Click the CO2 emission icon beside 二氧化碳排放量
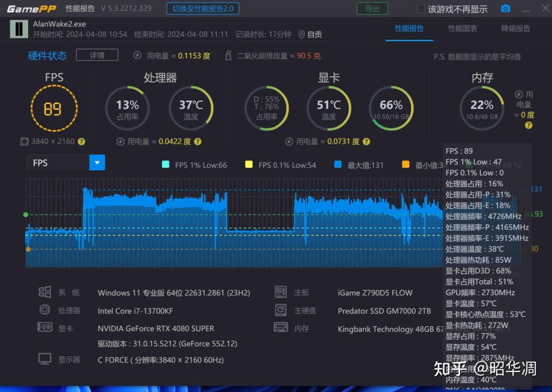The image size is (552, 392). (229, 56)
